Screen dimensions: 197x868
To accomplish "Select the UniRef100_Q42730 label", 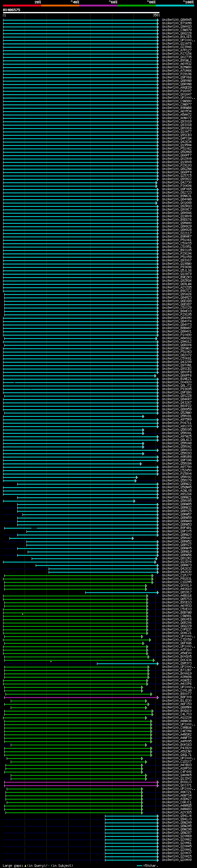I will pyautogui.click(x=177, y=182).
